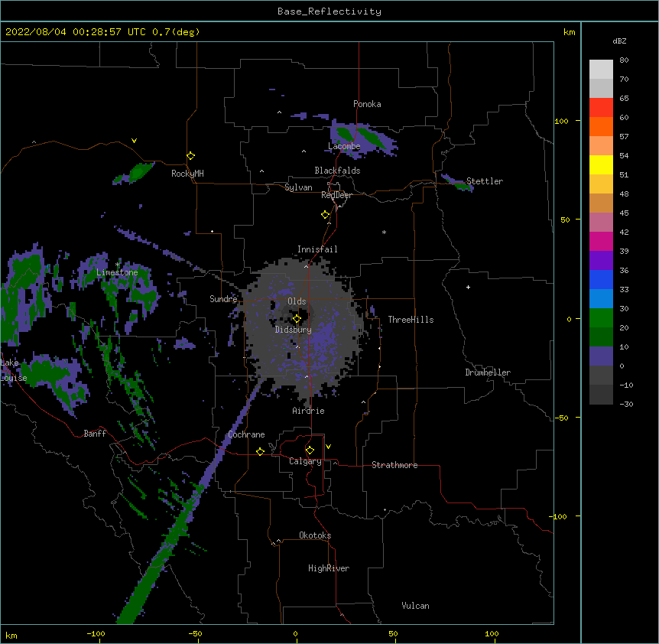Select the yellow 54 dBZ legend swatch
This screenshot has width=659, height=644.
click(601, 164)
